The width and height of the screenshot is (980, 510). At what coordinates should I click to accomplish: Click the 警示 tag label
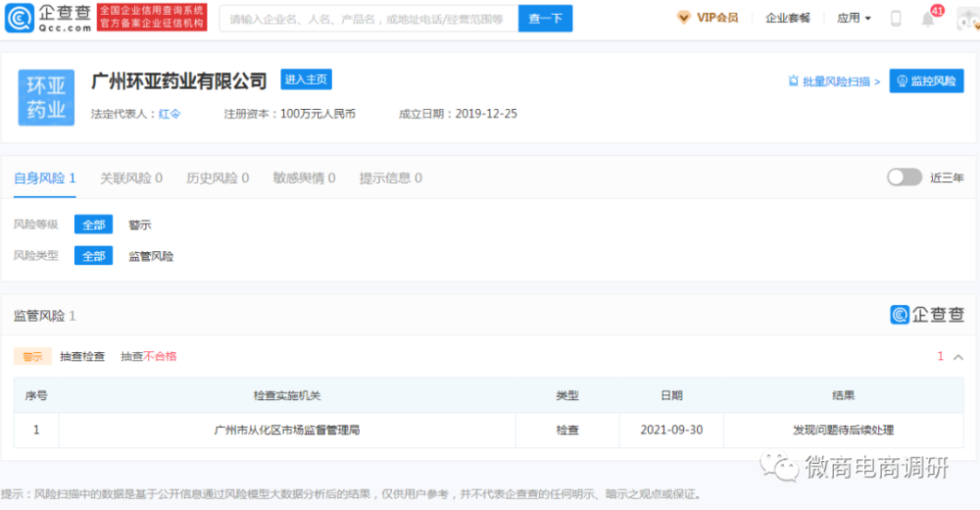(32, 357)
